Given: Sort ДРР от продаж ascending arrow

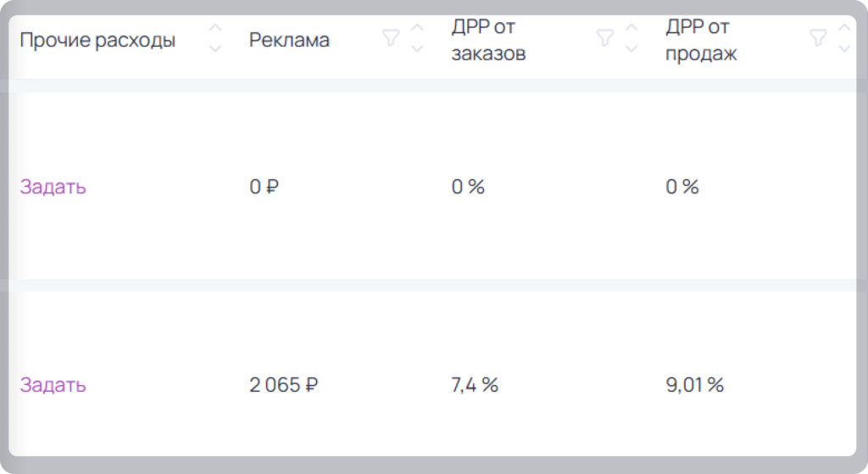Looking at the screenshot, I should click(844, 28).
